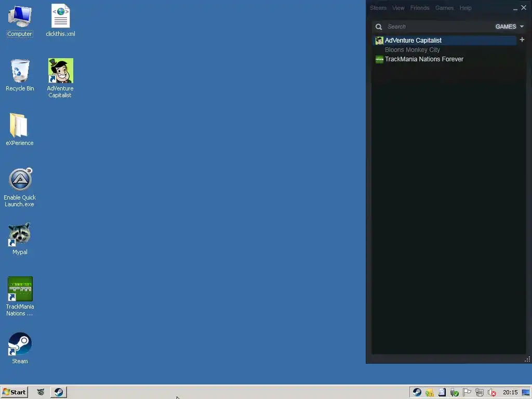Image resolution: width=532 pixels, height=399 pixels.
Task: Click the disk search tray icon
Action: (x=442, y=392)
